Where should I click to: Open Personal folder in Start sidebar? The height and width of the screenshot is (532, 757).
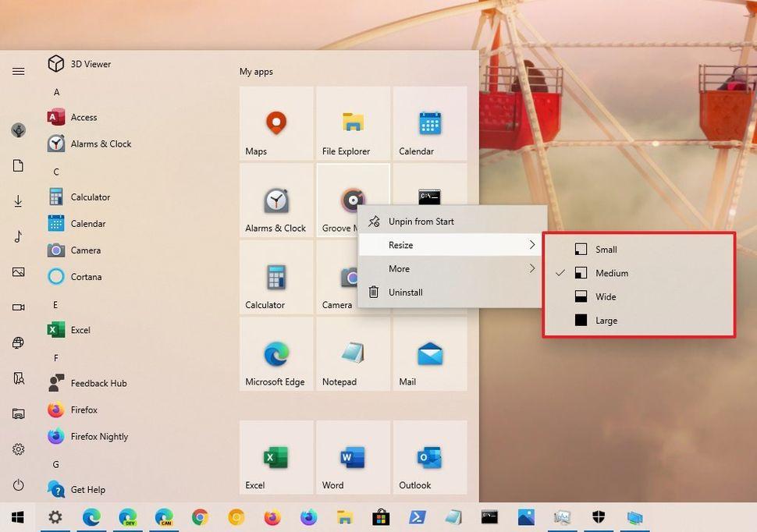pos(19,378)
